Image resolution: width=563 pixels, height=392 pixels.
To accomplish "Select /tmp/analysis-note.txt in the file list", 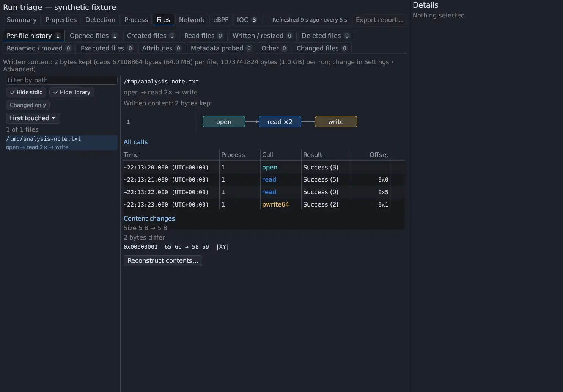I will pos(62,143).
